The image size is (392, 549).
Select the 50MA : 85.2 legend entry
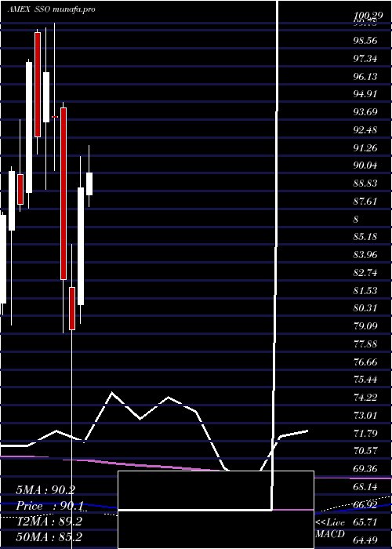coord(49,536)
